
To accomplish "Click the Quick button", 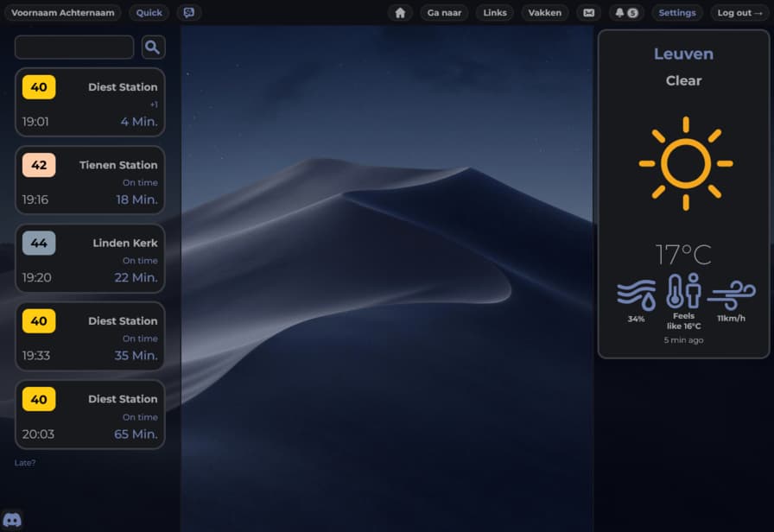I will click(149, 13).
